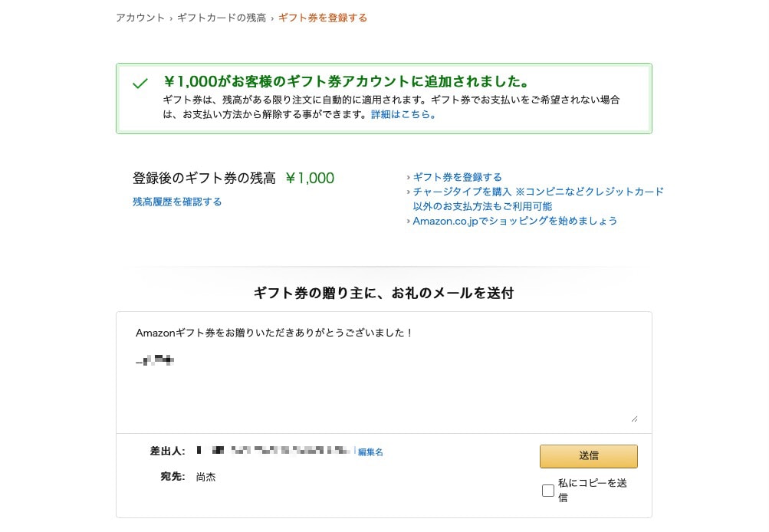
Task: Click the green ¥1,000 balance amount
Action: (x=310, y=179)
